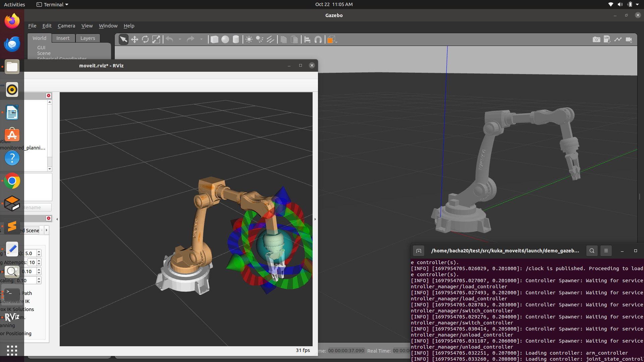
Task: Open the plot graph icon in Gazebo
Action: [x=618, y=40]
